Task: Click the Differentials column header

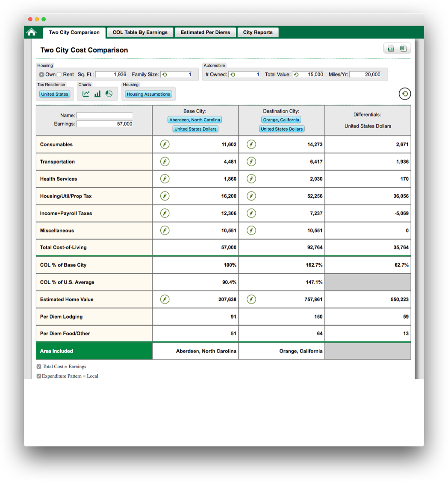Action: click(368, 120)
